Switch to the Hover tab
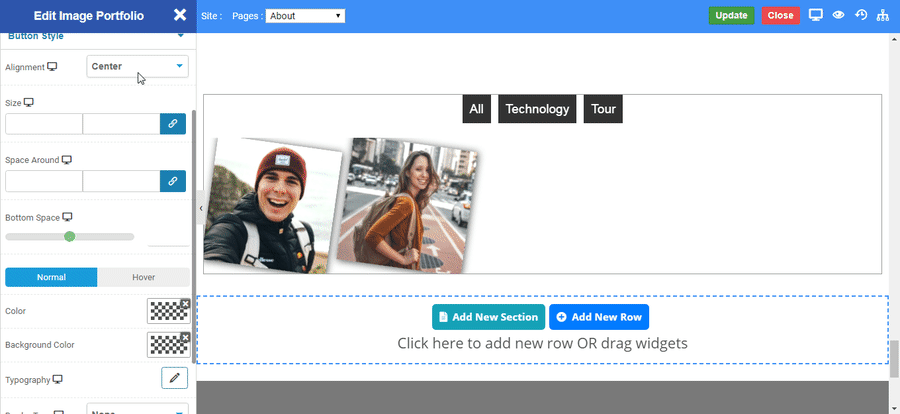Image resolution: width=900 pixels, height=414 pixels. 143,277
